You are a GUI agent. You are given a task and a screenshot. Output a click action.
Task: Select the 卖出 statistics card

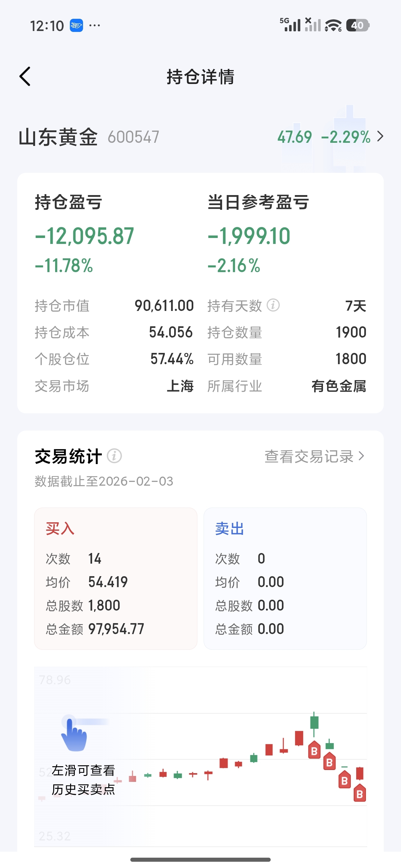click(285, 578)
